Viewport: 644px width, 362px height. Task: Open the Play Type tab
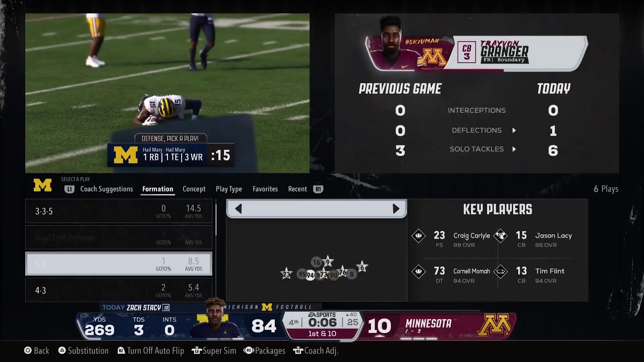229,189
